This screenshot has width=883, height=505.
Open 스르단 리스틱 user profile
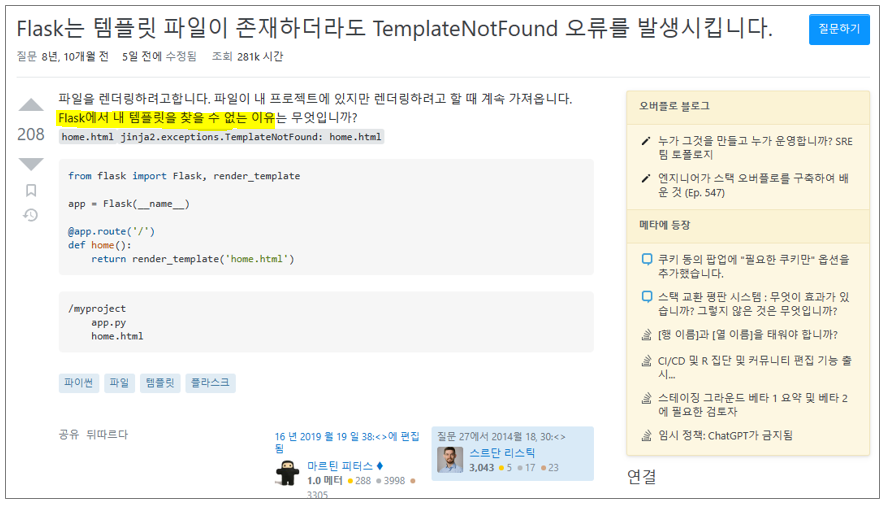[x=502, y=453]
